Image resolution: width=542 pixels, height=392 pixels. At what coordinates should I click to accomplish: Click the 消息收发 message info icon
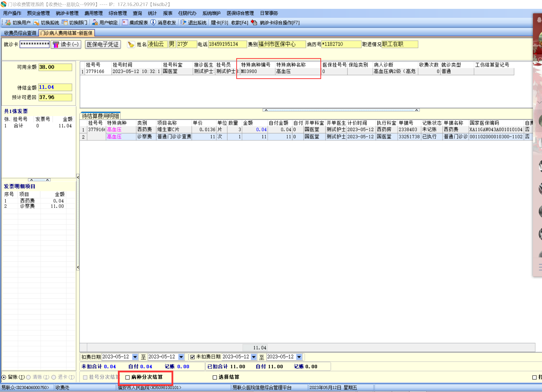153,23
